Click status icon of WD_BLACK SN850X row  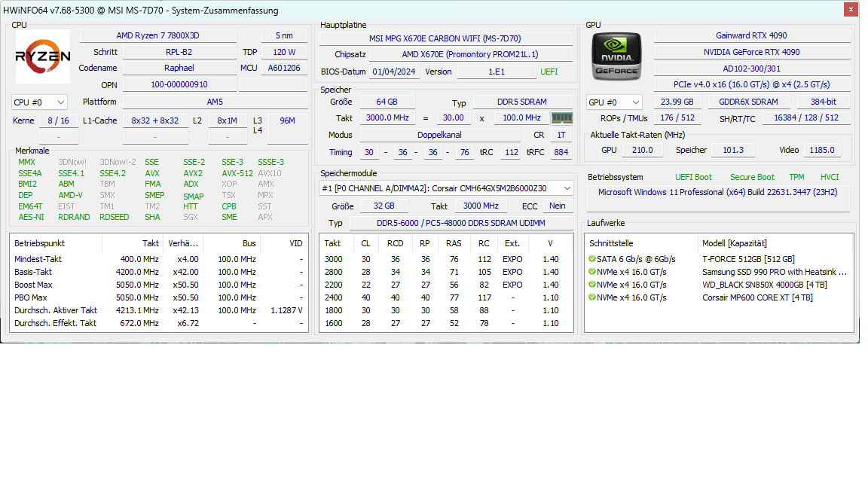tap(591, 285)
